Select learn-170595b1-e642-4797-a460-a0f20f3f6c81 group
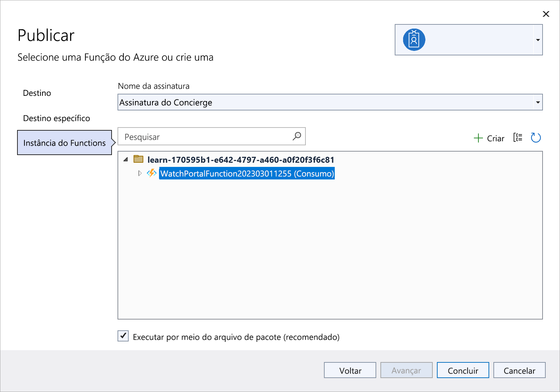Screen dimensions: 560x392 click(x=241, y=160)
